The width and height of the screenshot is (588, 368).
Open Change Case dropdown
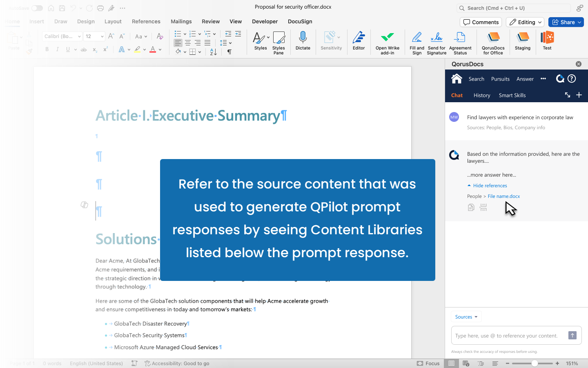[141, 36]
